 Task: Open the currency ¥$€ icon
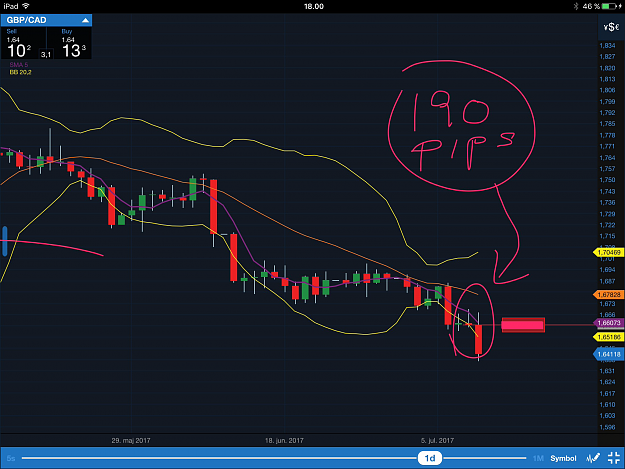(x=611, y=27)
